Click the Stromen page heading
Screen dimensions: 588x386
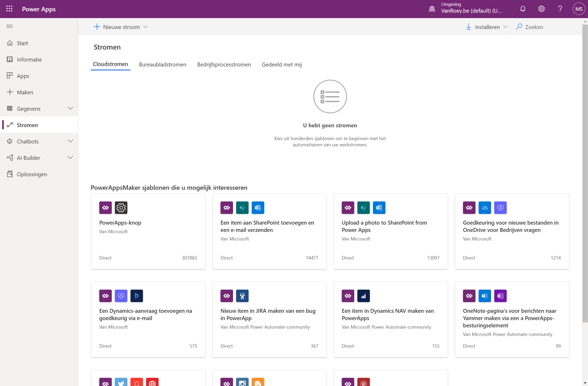(x=107, y=47)
